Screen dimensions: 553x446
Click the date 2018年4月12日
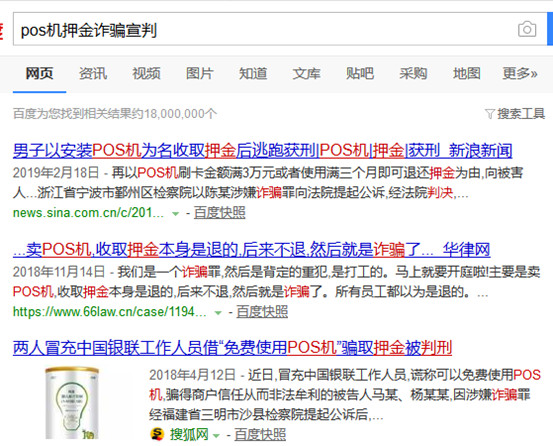point(192,375)
